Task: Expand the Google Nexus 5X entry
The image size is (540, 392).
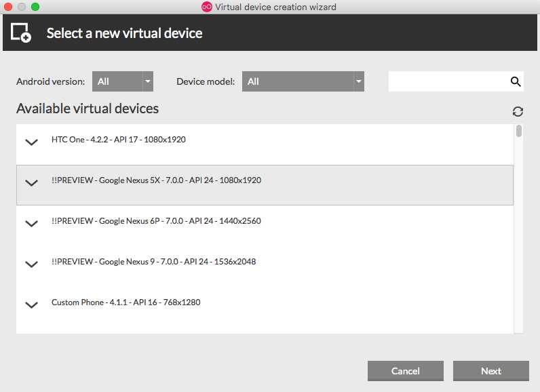Action: coord(32,182)
